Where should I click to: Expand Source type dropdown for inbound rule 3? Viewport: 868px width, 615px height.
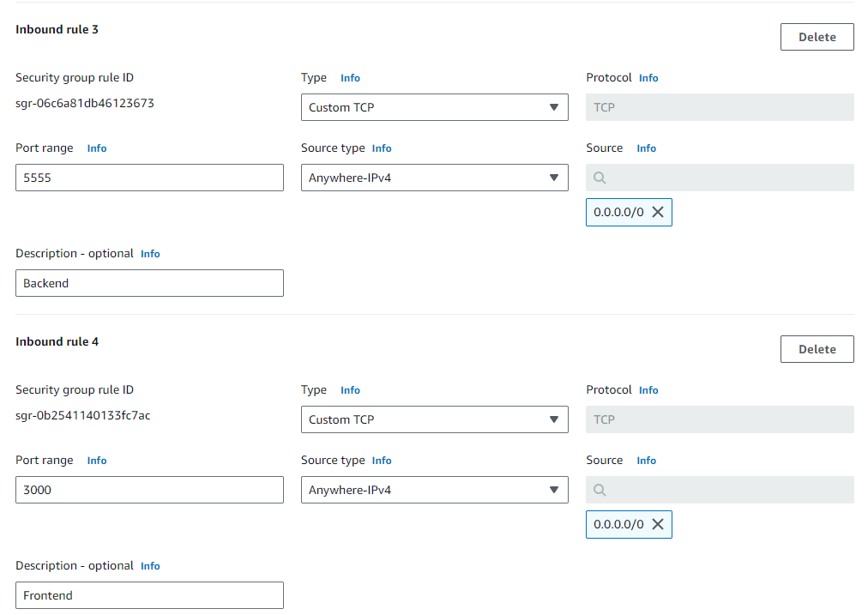[434, 178]
